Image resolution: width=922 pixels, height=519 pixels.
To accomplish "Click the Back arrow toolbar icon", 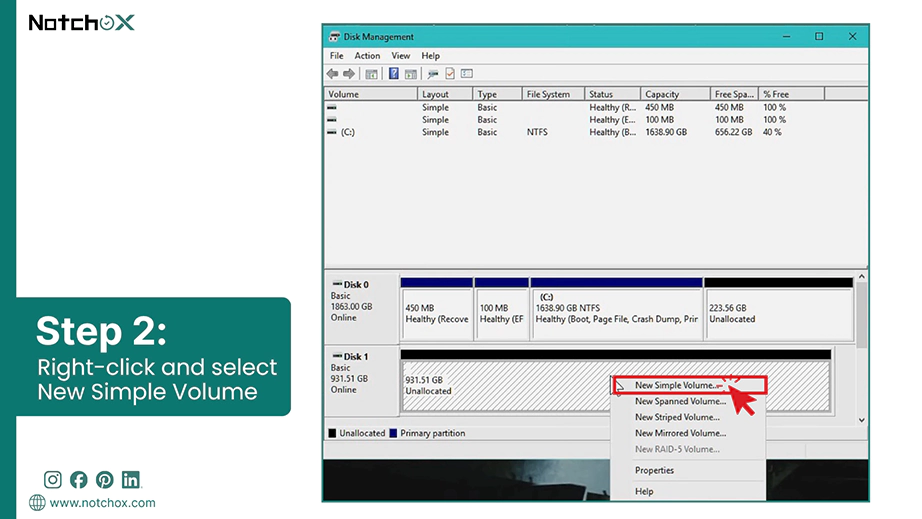I will coord(332,73).
